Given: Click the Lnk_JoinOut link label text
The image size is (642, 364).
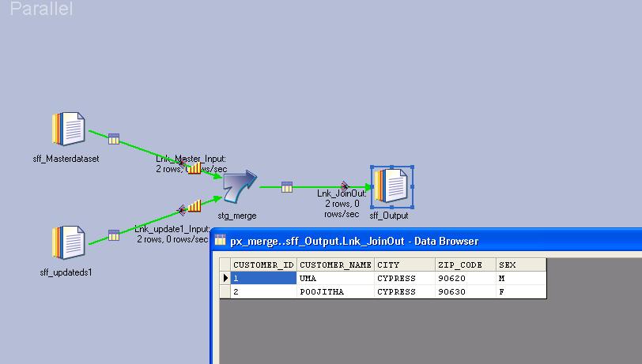Looking at the screenshot, I should 342,193.
